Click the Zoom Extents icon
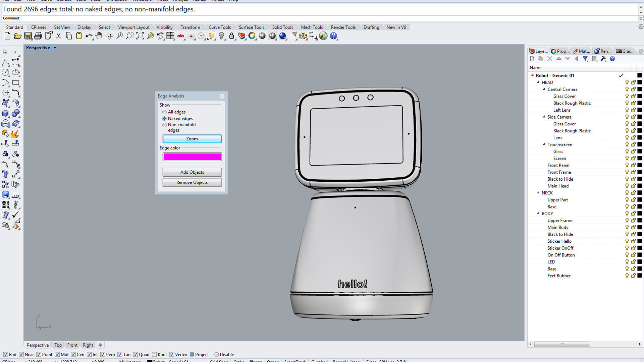 [140, 36]
